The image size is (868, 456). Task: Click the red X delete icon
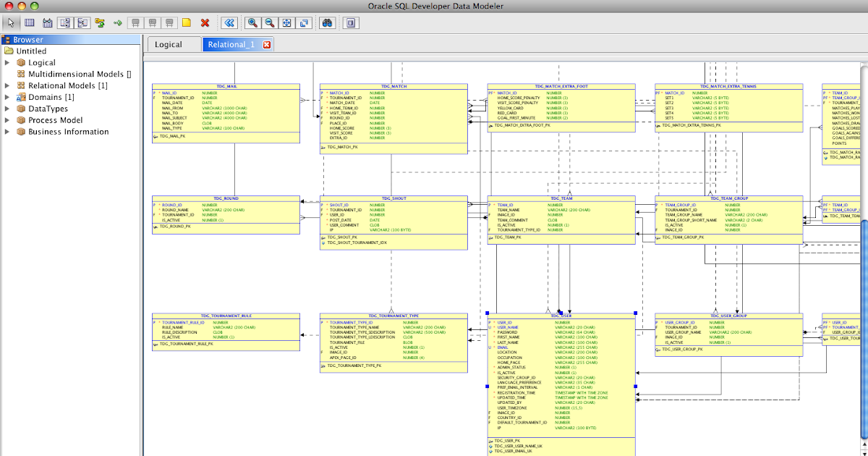pyautogui.click(x=205, y=22)
